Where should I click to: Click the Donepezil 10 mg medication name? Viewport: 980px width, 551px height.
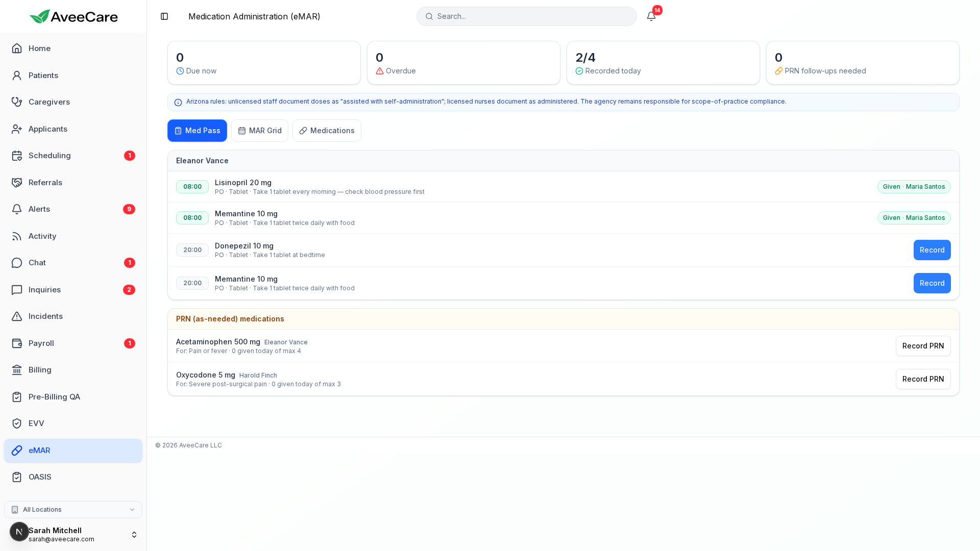244,246
